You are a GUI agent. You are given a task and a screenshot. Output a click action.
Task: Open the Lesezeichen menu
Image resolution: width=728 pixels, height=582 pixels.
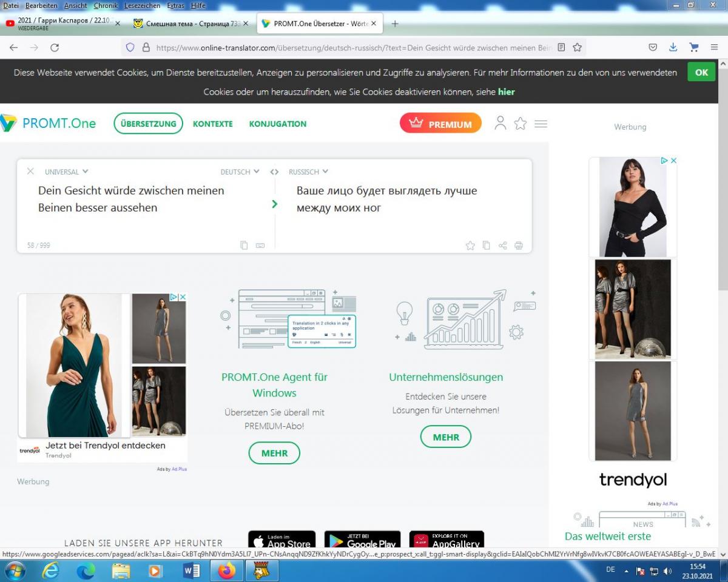coord(142,5)
